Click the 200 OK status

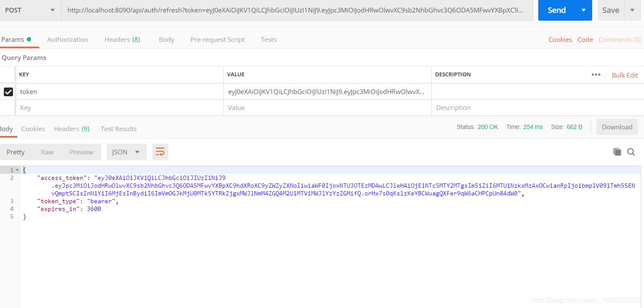point(488,127)
